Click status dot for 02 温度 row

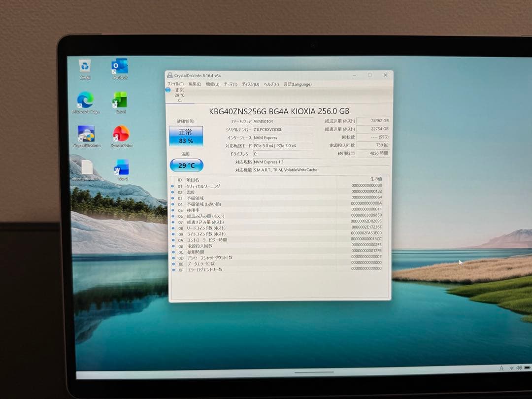173,193
